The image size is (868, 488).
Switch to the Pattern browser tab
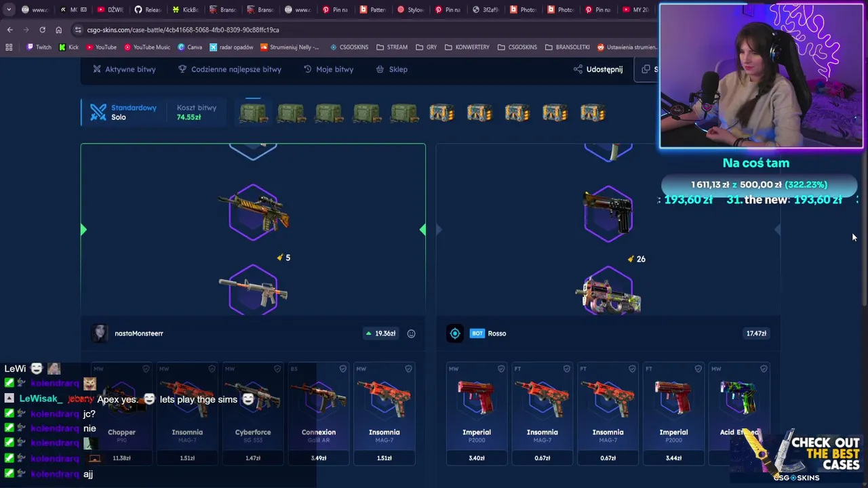373,9
